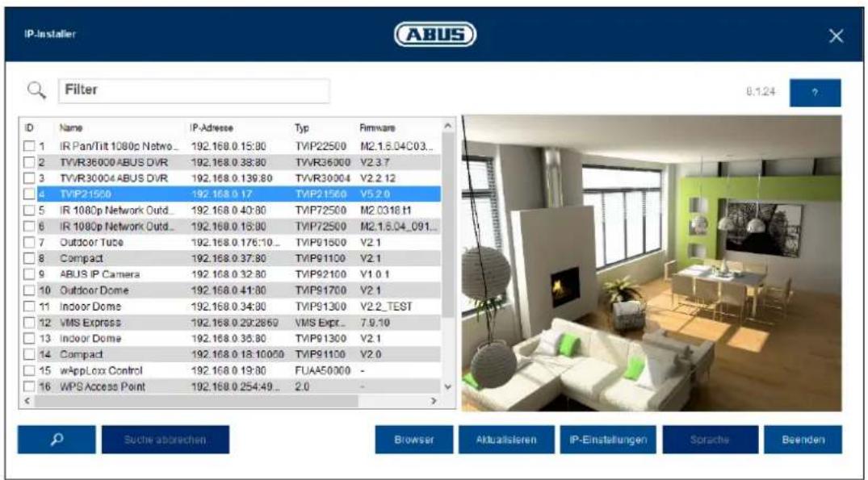Screen dimensions: 868x480
Task: Tick checkbox for device ID 1
Action: pyautogui.click(x=29, y=147)
